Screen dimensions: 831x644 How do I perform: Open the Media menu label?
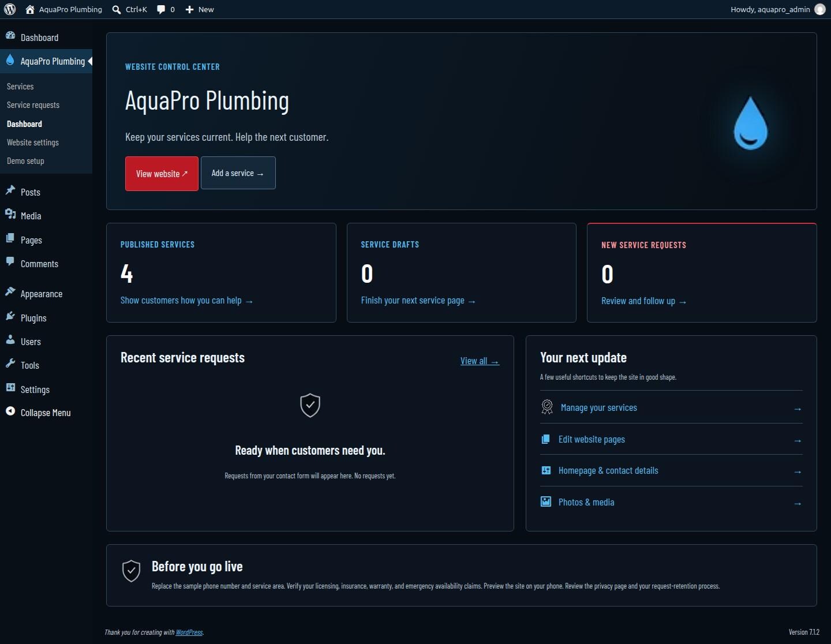pyautogui.click(x=31, y=216)
